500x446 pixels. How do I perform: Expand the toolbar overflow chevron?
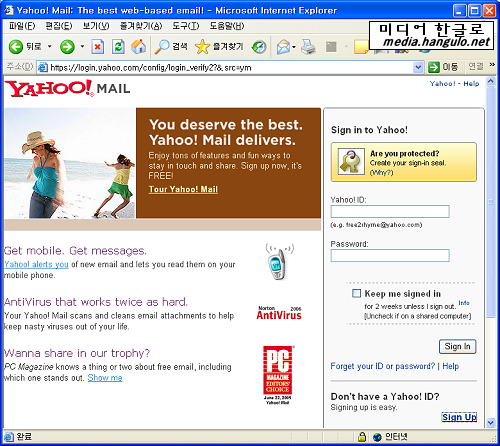tap(492, 65)
